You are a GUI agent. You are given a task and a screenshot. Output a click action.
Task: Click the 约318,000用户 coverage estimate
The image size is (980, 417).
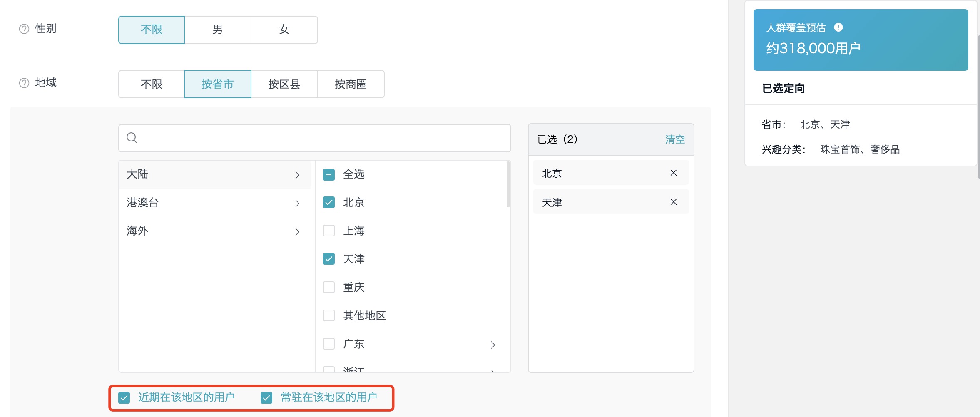click(x=813, y=48)
